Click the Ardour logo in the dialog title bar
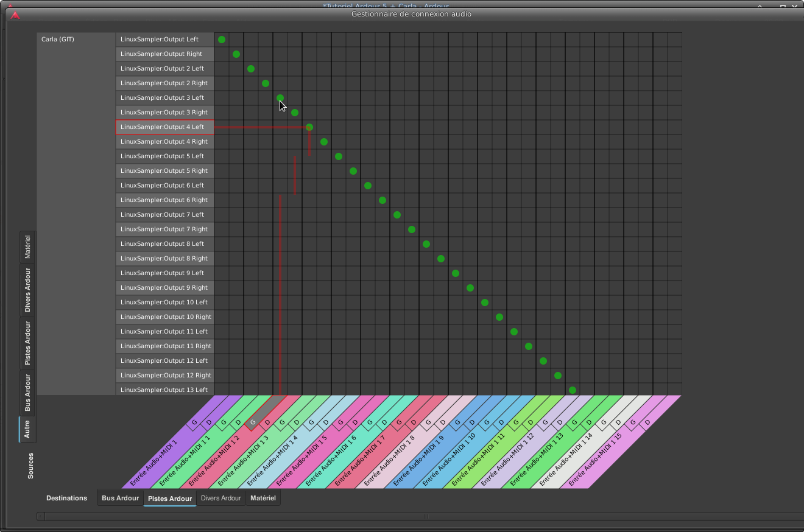The width and height of the screenshot is (804, 532). [15, 15]
